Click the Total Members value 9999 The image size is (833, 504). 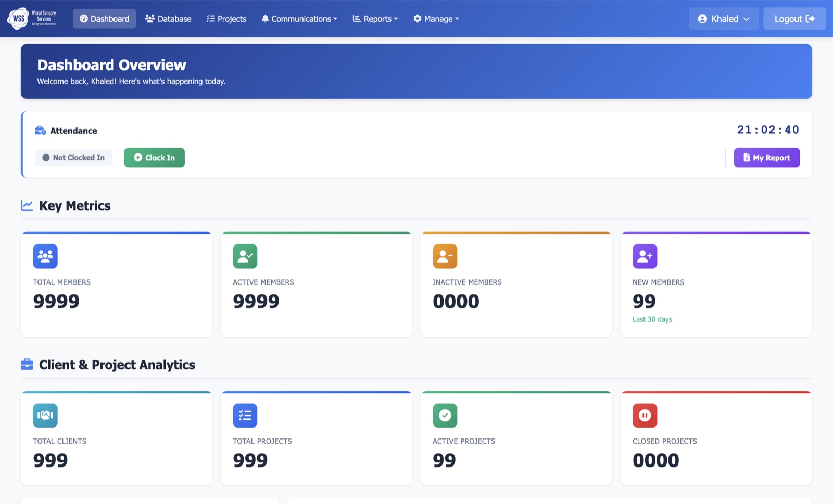pos(56,302)
